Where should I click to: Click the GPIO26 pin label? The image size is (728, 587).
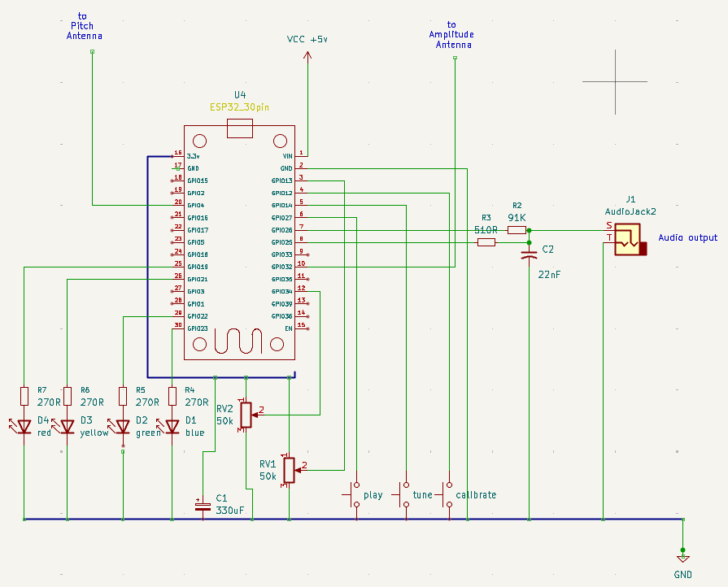(x=281, y=230)
